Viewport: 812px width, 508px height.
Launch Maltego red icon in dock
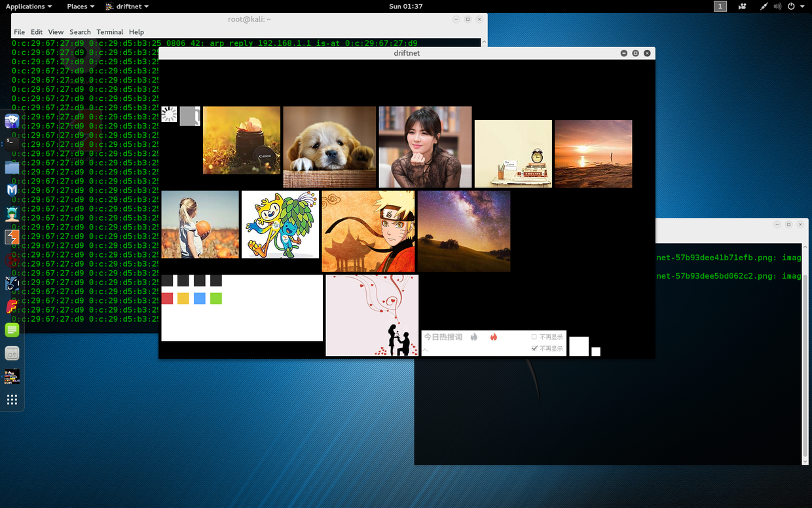[x=12, y=260]
